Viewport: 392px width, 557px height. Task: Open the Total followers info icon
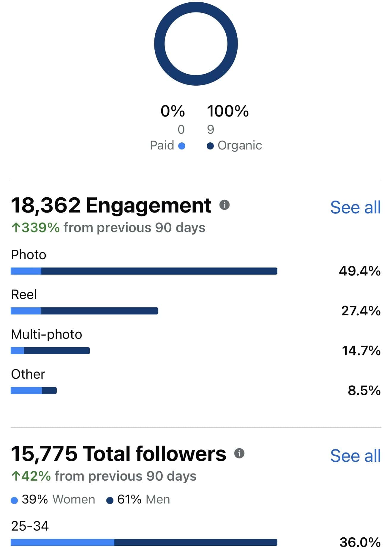point(239,453)
